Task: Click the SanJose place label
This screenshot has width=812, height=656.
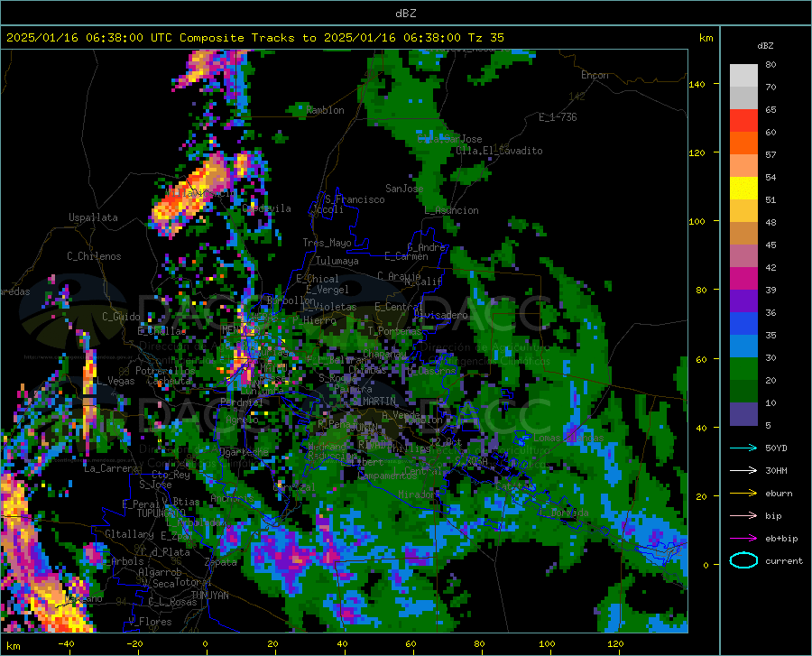Action: coord(404,189)
